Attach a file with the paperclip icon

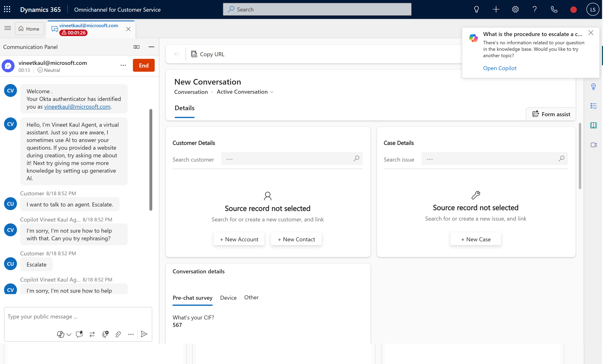point(118,334)
